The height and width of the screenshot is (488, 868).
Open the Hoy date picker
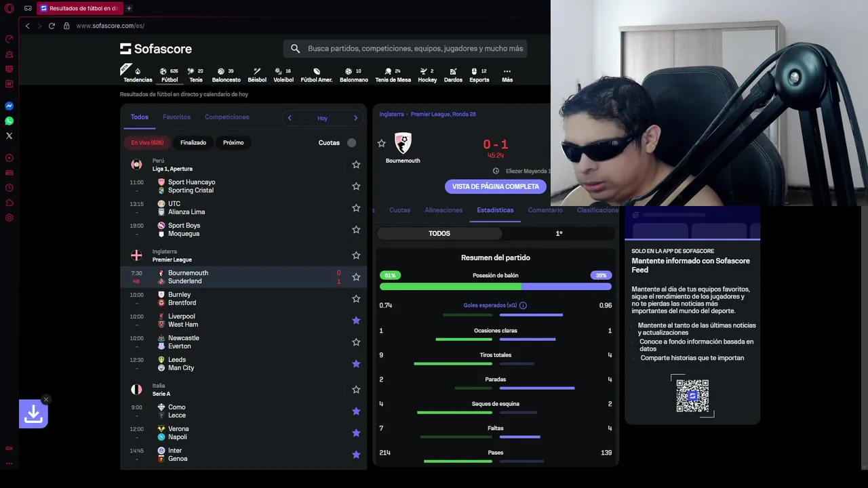(x=322, y=118)
